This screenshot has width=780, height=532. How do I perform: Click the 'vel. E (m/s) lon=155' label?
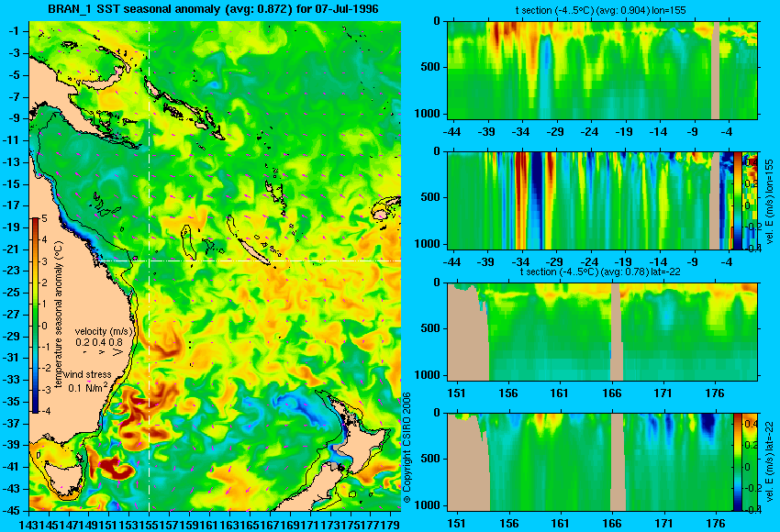click(x=769, y=202)
